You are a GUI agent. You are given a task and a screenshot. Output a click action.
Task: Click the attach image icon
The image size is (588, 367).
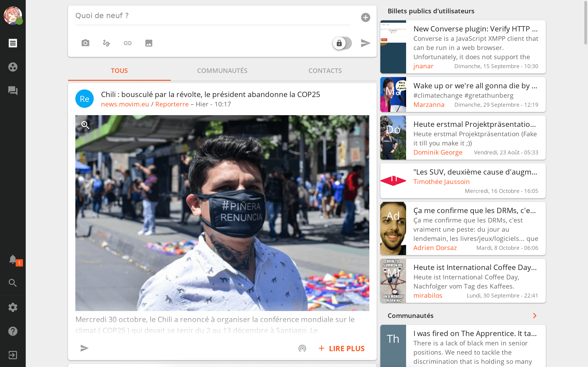tap(149, 43)
